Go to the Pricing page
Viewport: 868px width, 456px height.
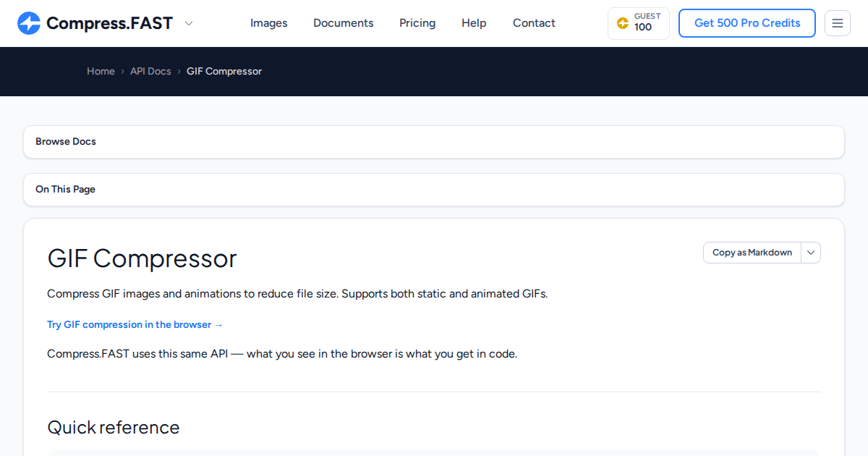point(417,23)
